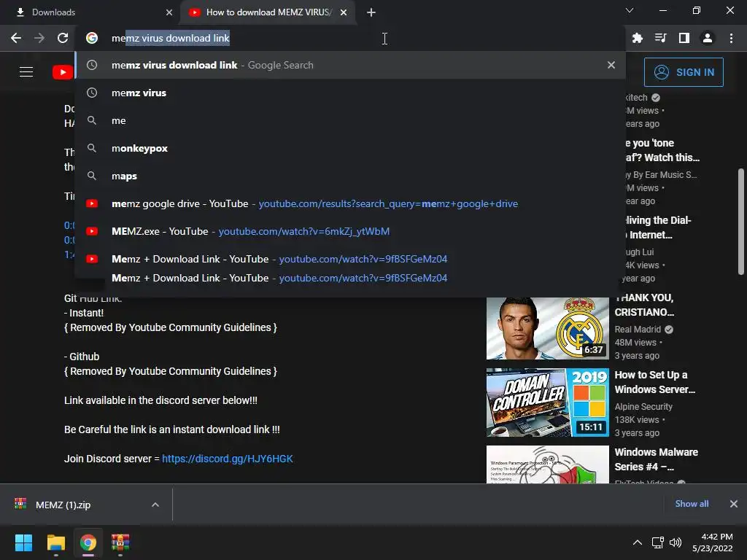This screenshot has width=747, height=560.
Task: Open 'memz google drive - YouTube' suggestion
Action: coord(350,204)
